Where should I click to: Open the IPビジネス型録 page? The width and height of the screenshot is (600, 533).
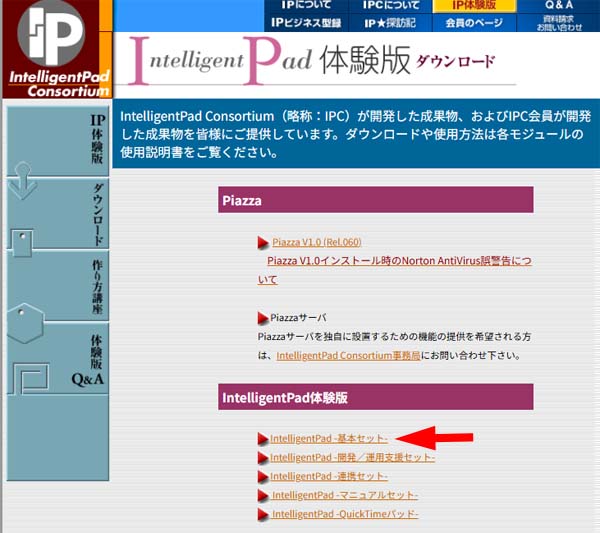pyautogui.click(x=306, y=21)
